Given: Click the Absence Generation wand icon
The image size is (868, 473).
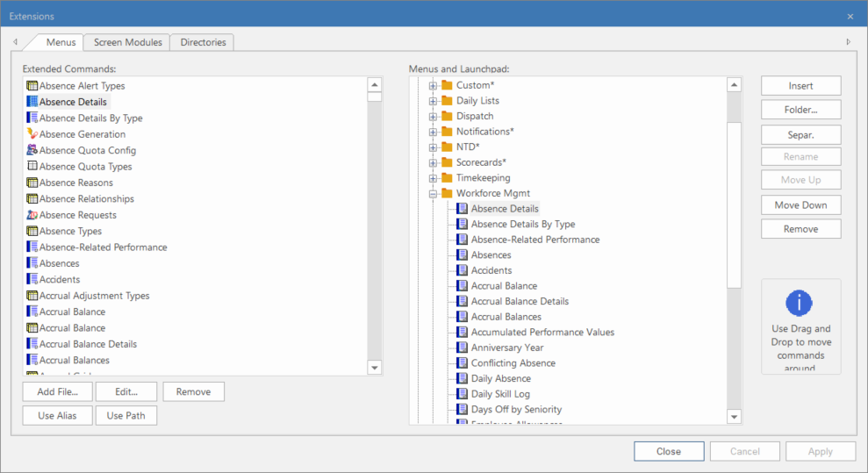Looking at the screenshot, I should [32, 134].
